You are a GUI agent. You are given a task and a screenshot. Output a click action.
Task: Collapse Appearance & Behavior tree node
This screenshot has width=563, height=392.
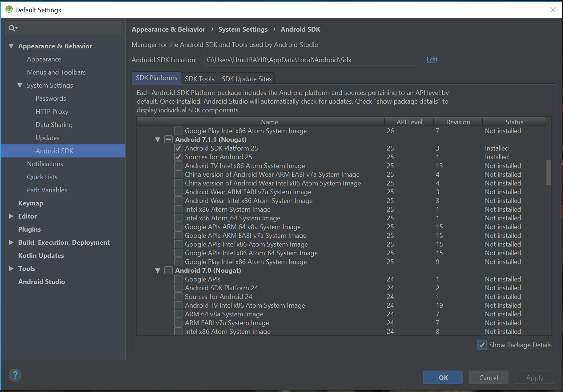tap(11, 46)
